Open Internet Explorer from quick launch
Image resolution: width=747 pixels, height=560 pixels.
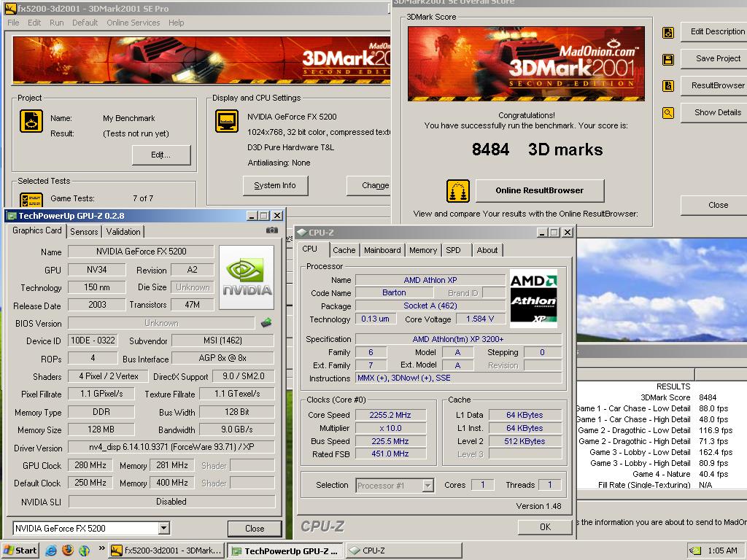(x=51, y=551)
